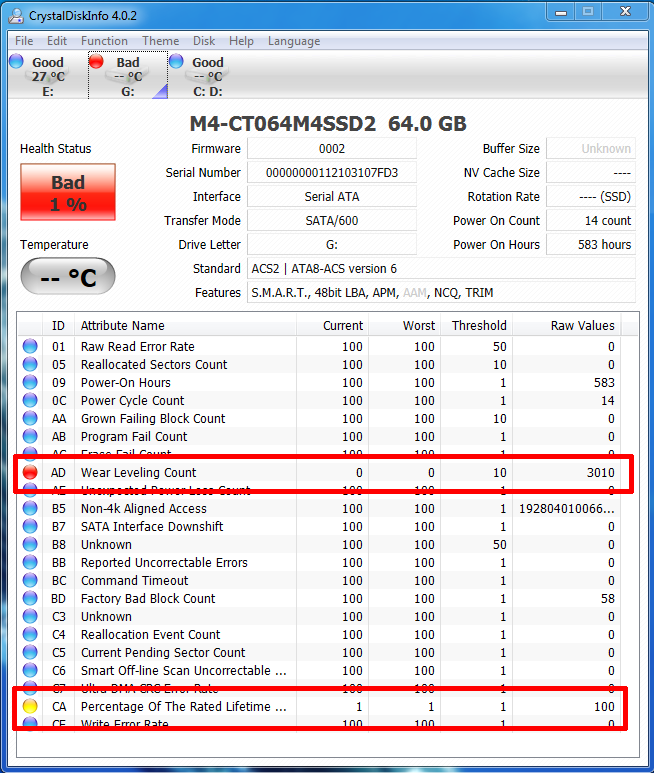Click the CrystalDiskInfo title bar app icon
The width and height of the screenshot is (654, 773).
tap(16, 16)
